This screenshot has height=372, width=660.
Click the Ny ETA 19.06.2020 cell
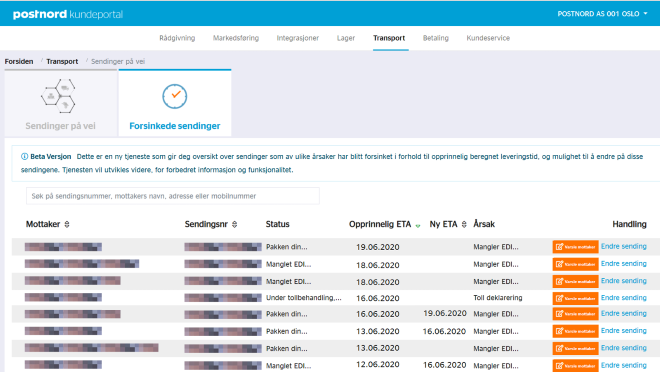(x=445, y=314)
